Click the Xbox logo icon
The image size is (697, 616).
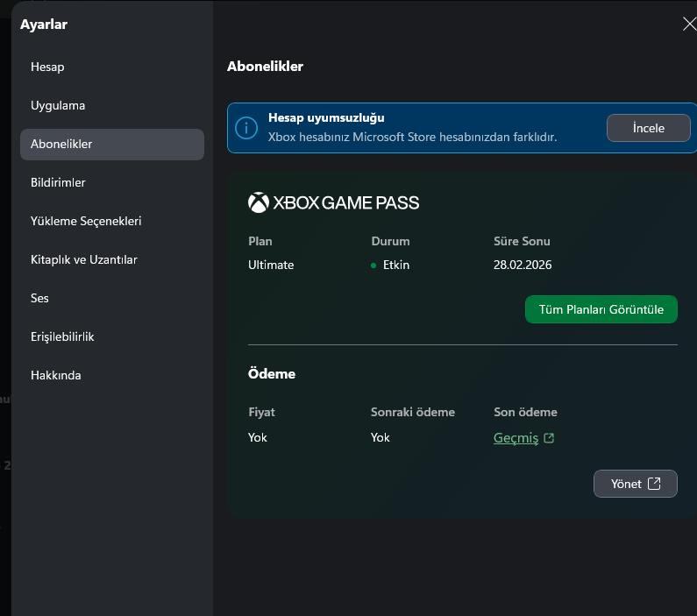259,203
